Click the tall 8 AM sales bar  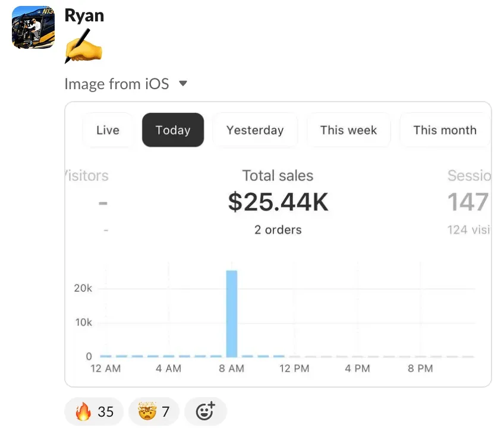(232, 314)
